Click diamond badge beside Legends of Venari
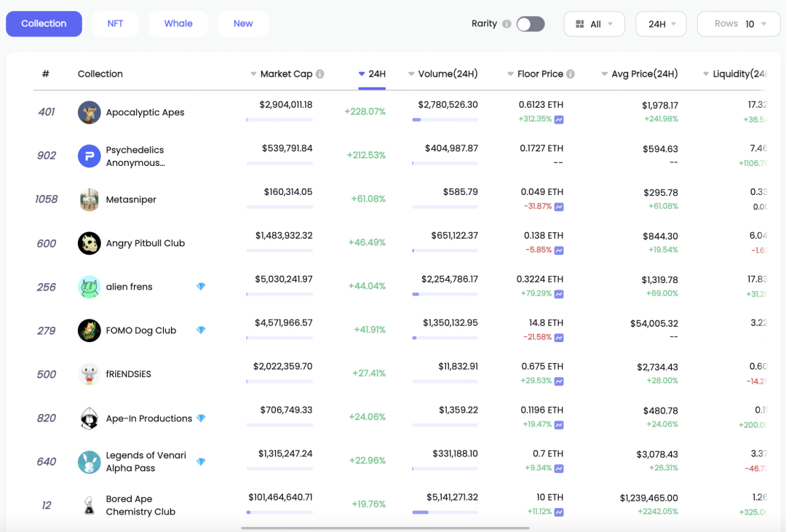 point(201,461)
